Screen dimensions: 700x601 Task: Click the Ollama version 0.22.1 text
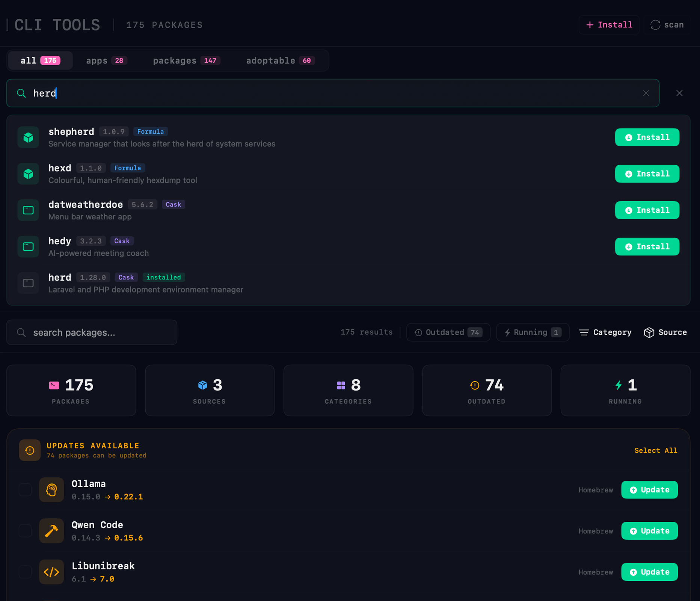[128, 497]
